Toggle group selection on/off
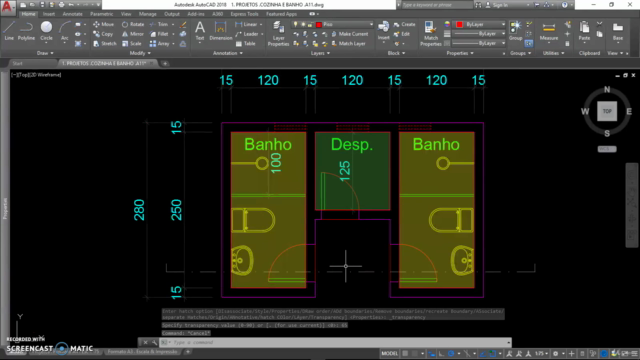The width and height of the screenshot is (640, 360). [x=529, y=43]
